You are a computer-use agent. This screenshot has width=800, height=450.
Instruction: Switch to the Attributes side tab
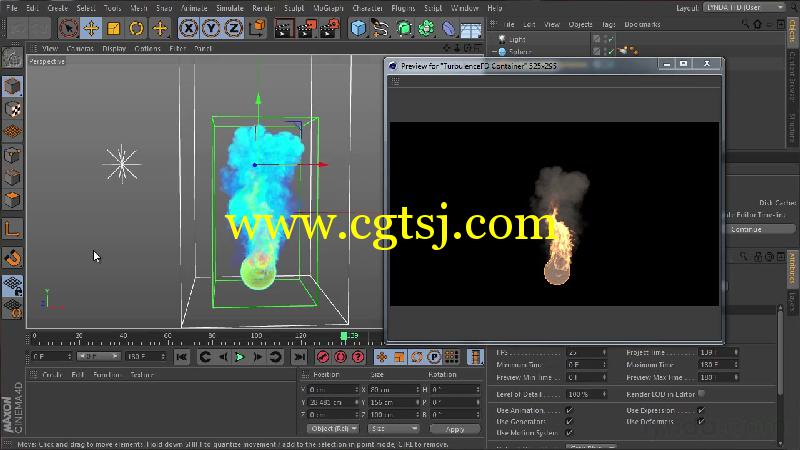coord(793,268)
